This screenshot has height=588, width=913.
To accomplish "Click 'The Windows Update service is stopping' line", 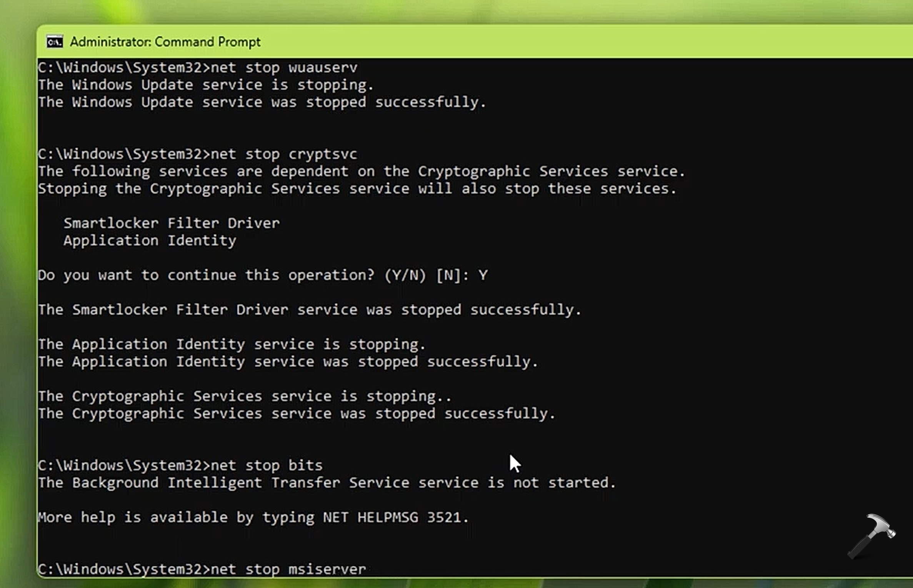I will pos(205,85).
